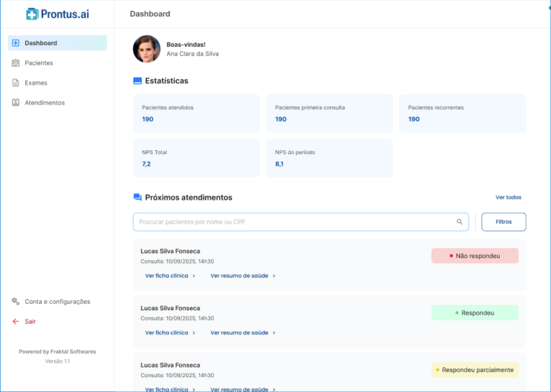Click the NPS do período value 8,1
551x392 pixels.
click(279, 164)
